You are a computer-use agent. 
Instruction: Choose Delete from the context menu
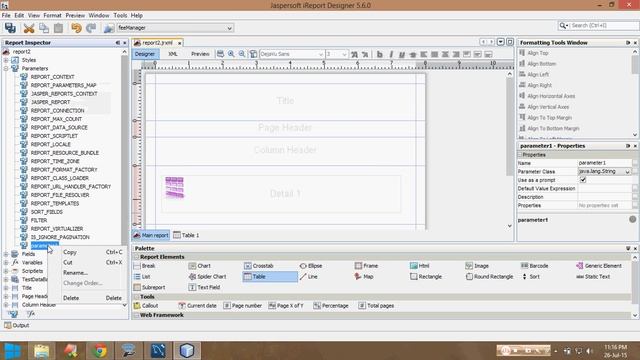(x=92, y=298)
